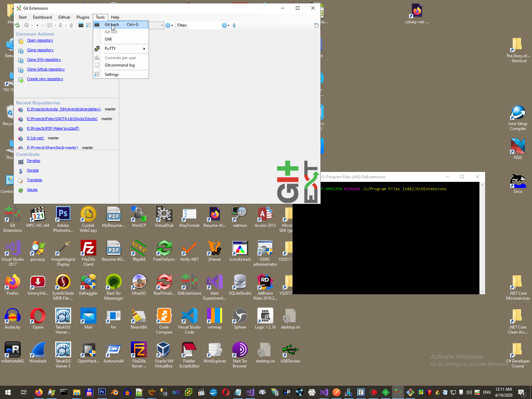Click the Clone SVN repository link
The image size is (532, 399).
click(x=44, y=60)
